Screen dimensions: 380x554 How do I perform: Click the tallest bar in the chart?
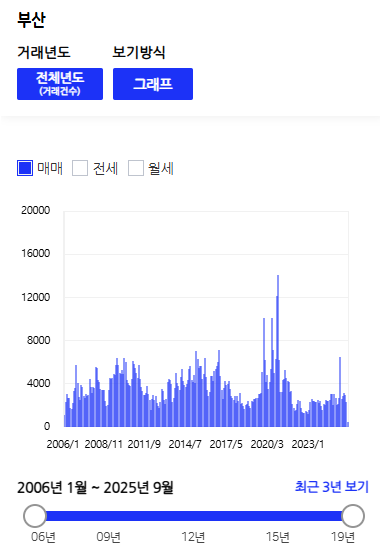(278, 351)
